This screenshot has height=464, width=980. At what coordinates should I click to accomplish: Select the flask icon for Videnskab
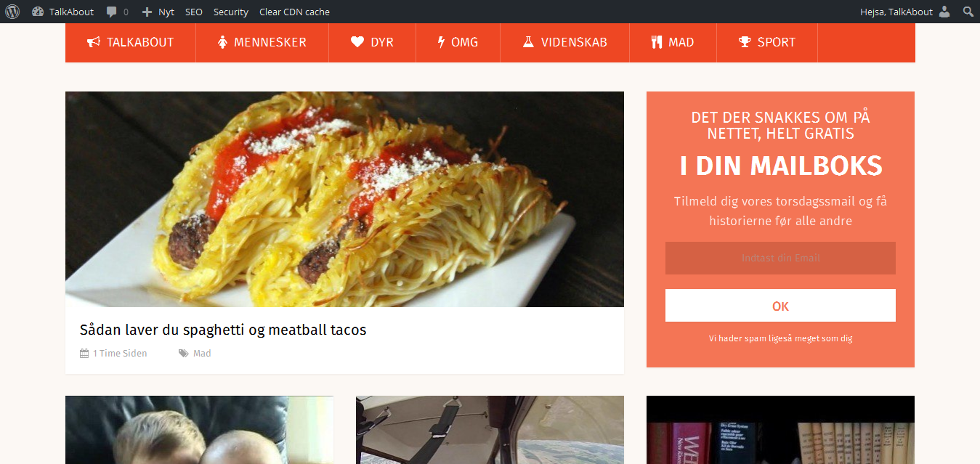coord(528,42)
